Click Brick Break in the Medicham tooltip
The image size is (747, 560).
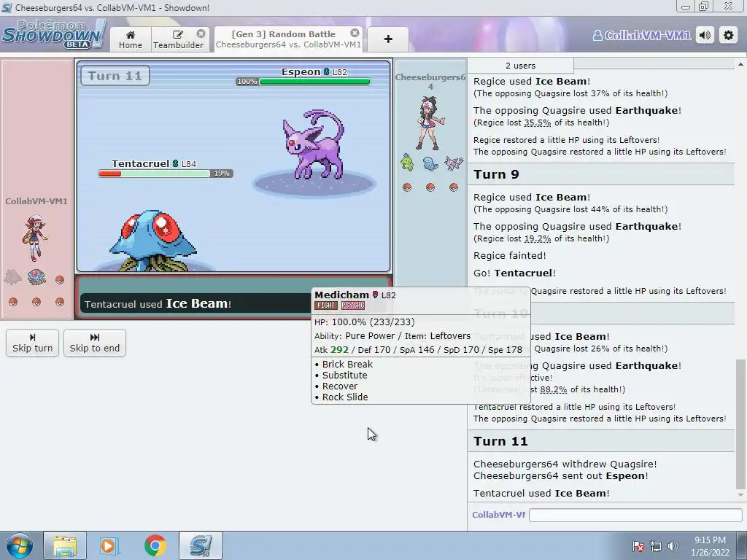(x=347, y=365)
